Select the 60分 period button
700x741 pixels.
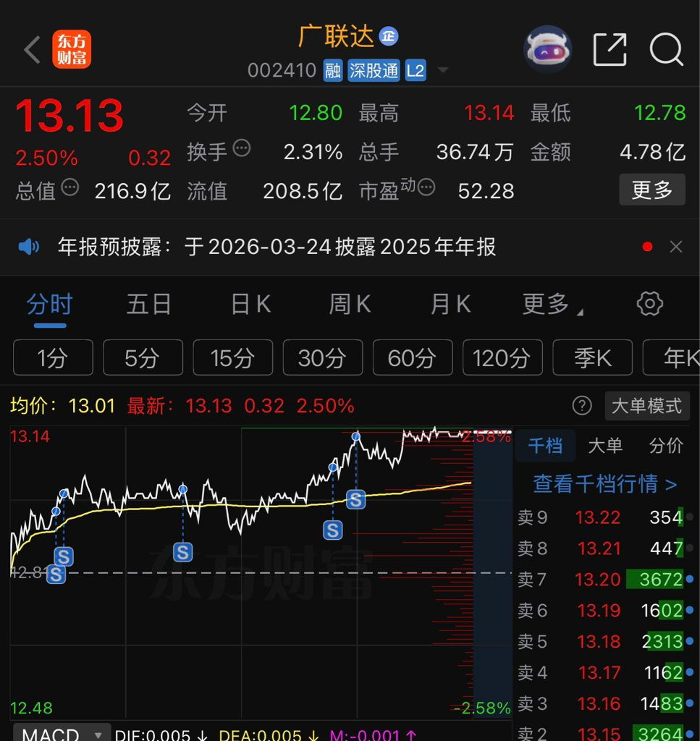click(413, 357)
